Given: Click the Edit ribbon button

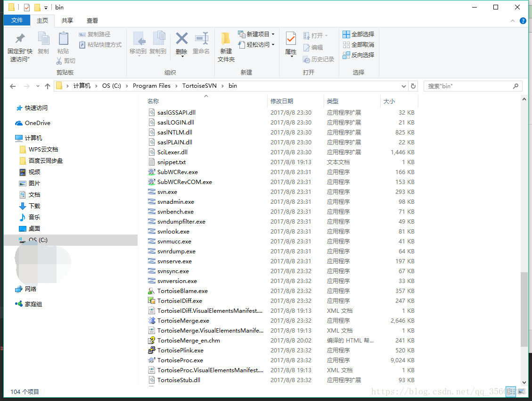Looking at the screenshot, I should [313, 48].
